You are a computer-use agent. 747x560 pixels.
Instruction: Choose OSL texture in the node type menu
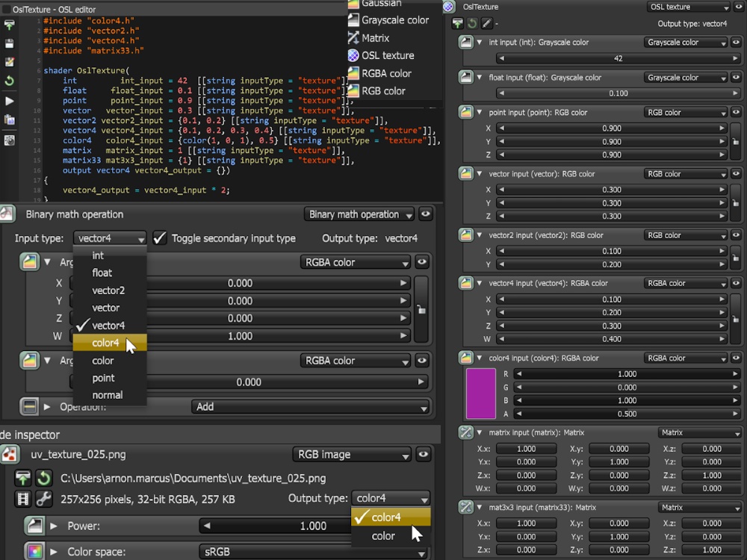click(x=387, y=55)
